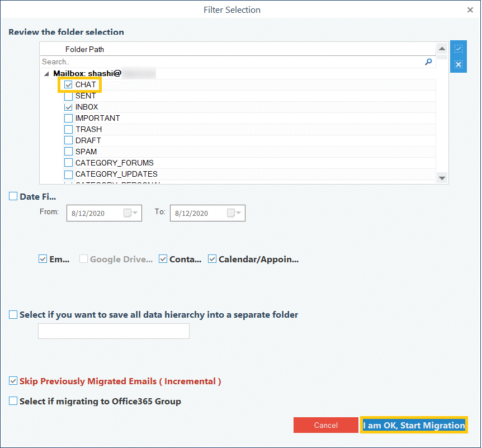482x448 pixels.
Task: Check the CATEGORY_UPDATES folder checkbox
Action: [68, 174]
